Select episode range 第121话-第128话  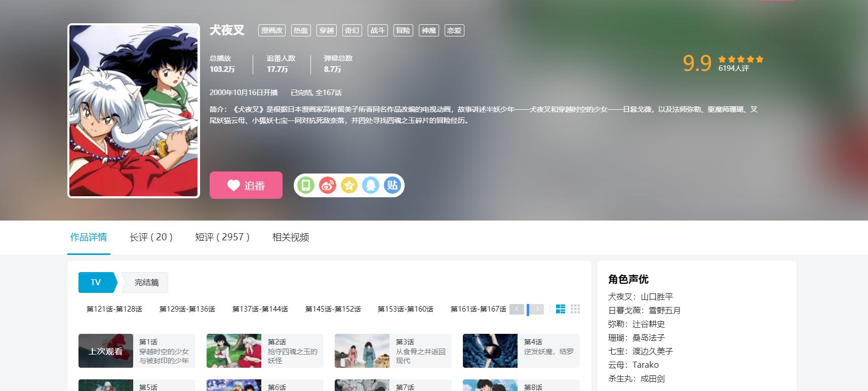pyautogui.click(x=114, y=309)
